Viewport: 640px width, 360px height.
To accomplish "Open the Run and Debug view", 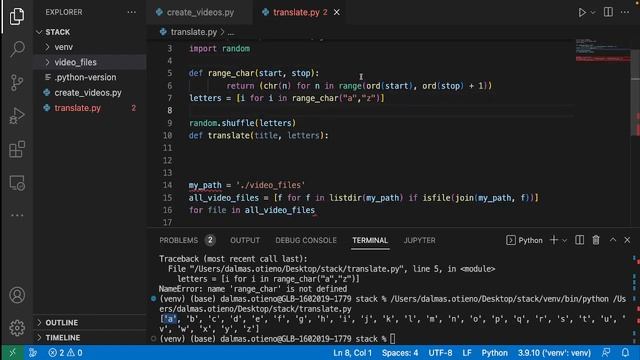I will point(17,116).
